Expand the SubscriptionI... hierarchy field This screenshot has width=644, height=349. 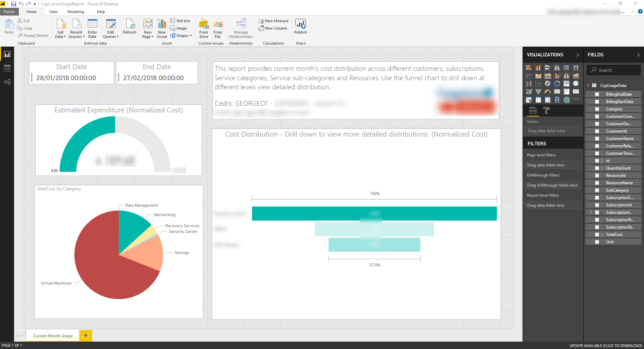point(591,212)
